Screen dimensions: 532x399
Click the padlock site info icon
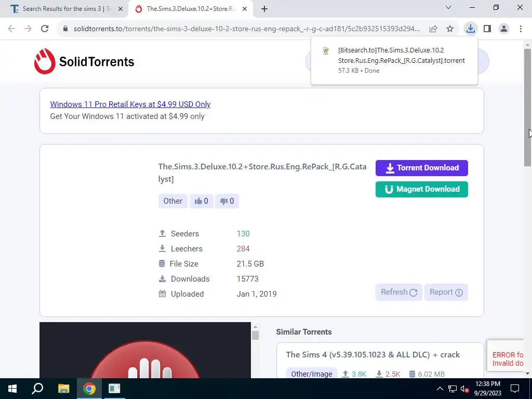(x=65, y=29)
